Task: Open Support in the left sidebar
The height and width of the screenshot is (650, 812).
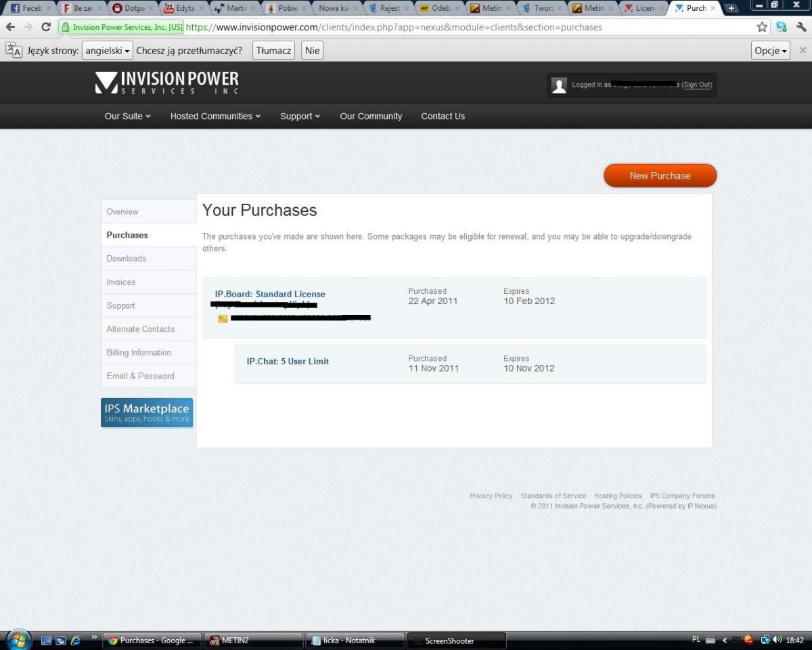Action: [x=148, y=305]
